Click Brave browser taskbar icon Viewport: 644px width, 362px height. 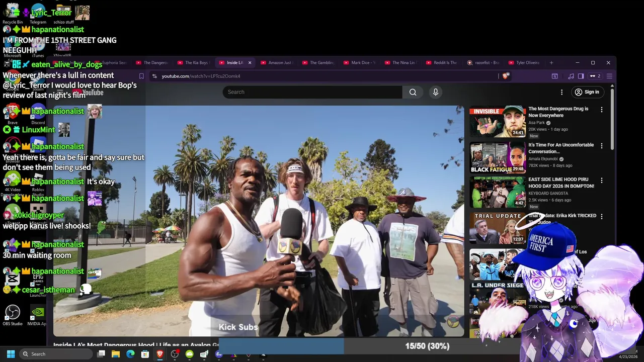point(160,354)
